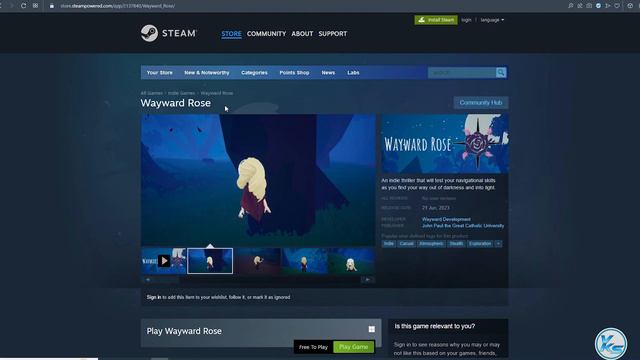Click the Exploration tag
640x360 pixels.
(480, 244)
